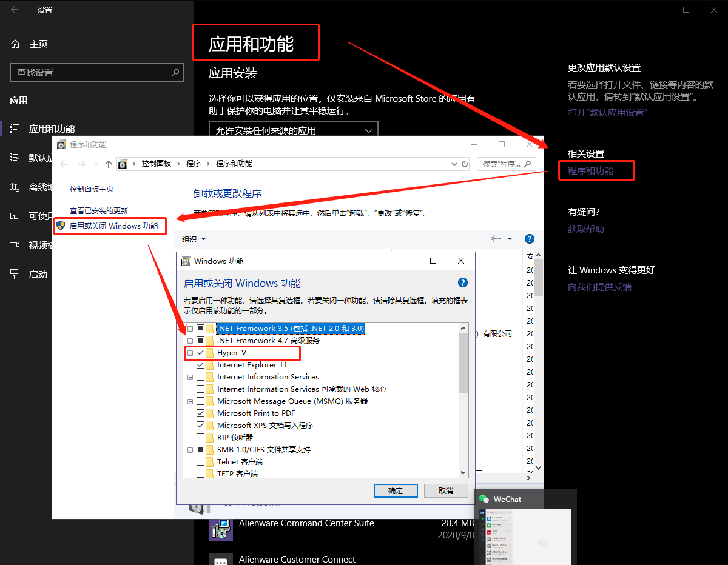Screen dimensions: 728x565
Task: Click the Alienware Command Center Suite program icon
Action: (x=221, y=529)
